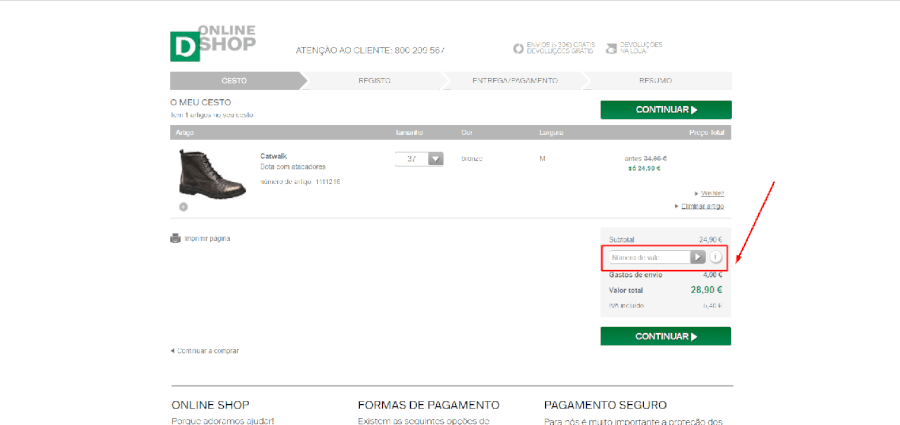The width and height of the screenshot is (900, 425).
Task: Click the Continuar a comprar link
Action: 208,350
